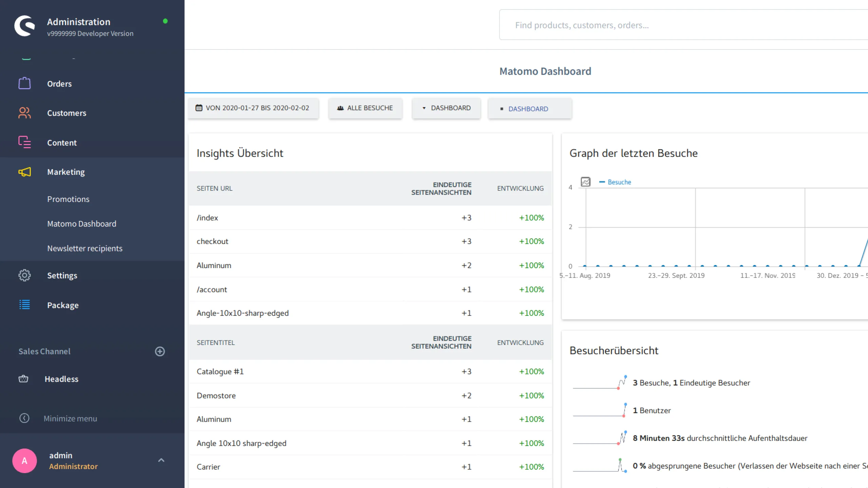Viewport: 868px width, 488px height.
Task: Click the Demostore page title row
Action: (370, 395)
